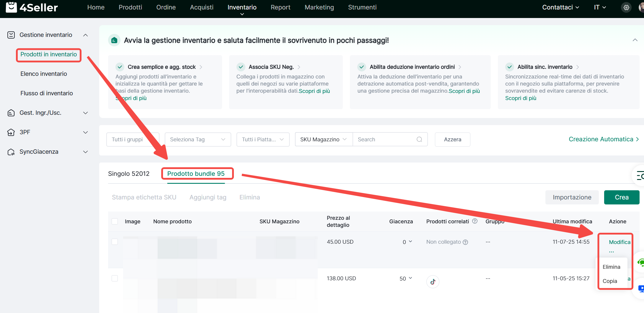Open the Seleziona Tag dropdown
This screenshot has width=644, height=313.
point(198,140)
